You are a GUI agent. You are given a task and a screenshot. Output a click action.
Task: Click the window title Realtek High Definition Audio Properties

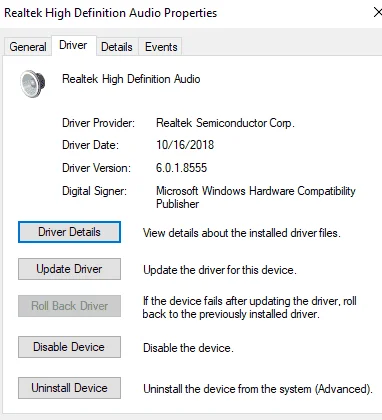(x=111, y=13)
